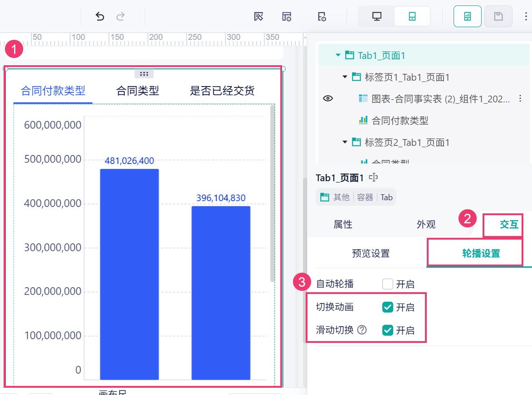Collapse the Tab1_页面1 tree node arrow
The width and height of the screenshot is (532, 395).
(x=338, y=55)
